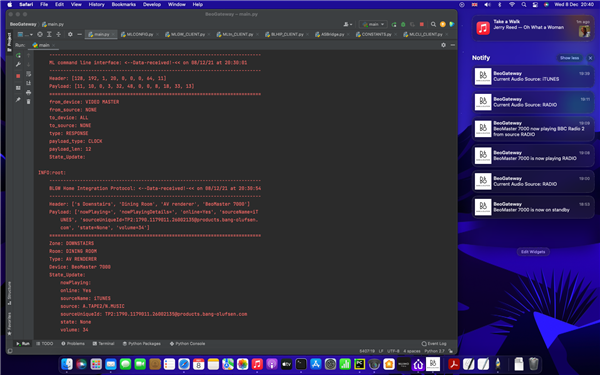
Task: Open the Music 'Take a Walk' notification
Action: (533, 28)
